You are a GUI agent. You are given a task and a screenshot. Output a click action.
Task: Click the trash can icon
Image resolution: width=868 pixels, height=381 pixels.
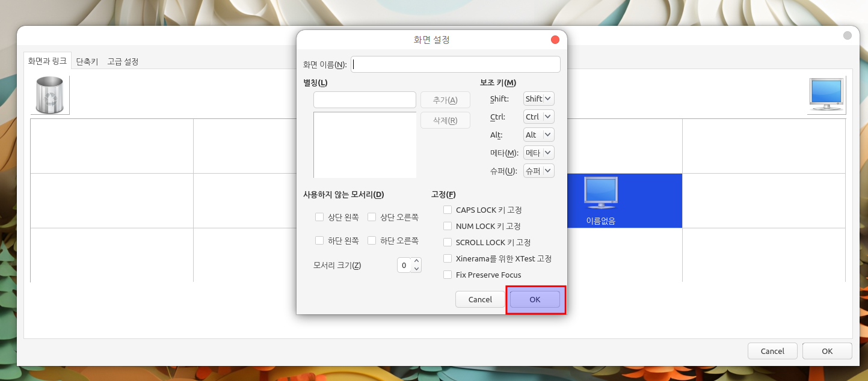[49, 95]
